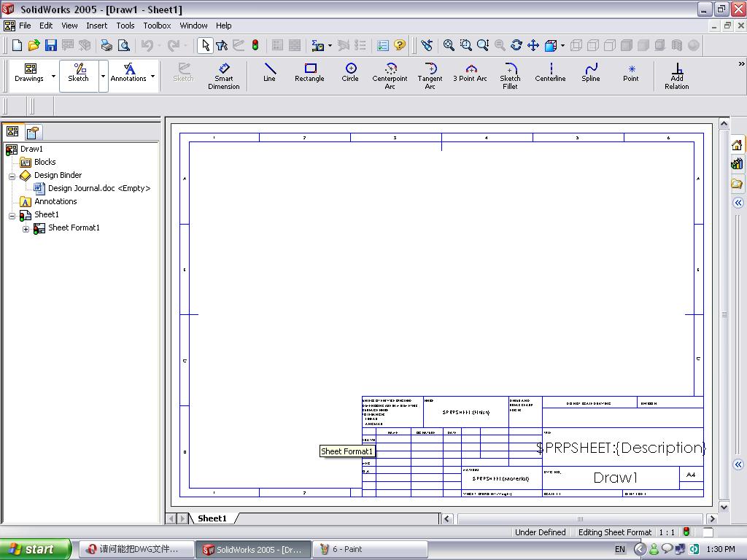Click the Print icon
Viewport: 747px width, 560px height.
click(x=107, y=45)
